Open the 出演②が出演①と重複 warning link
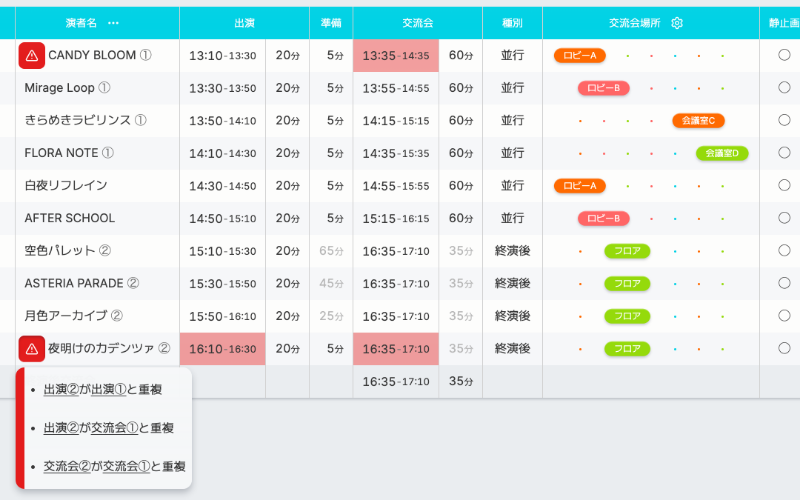 103,389
